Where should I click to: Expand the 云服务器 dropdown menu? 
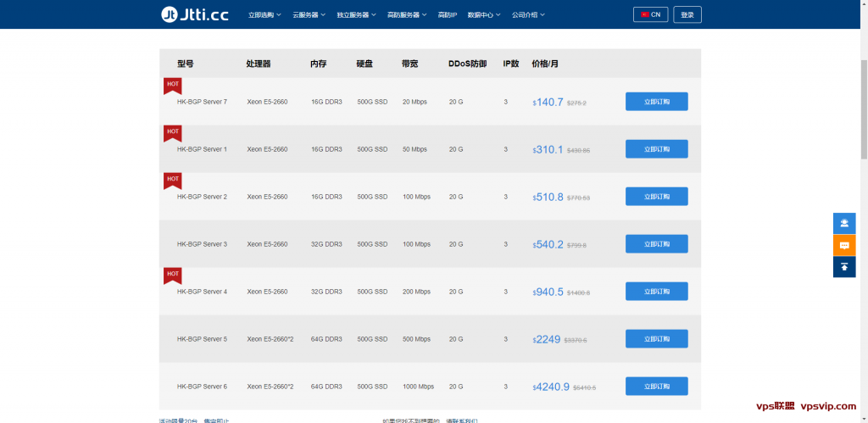(x=309, y=15)
